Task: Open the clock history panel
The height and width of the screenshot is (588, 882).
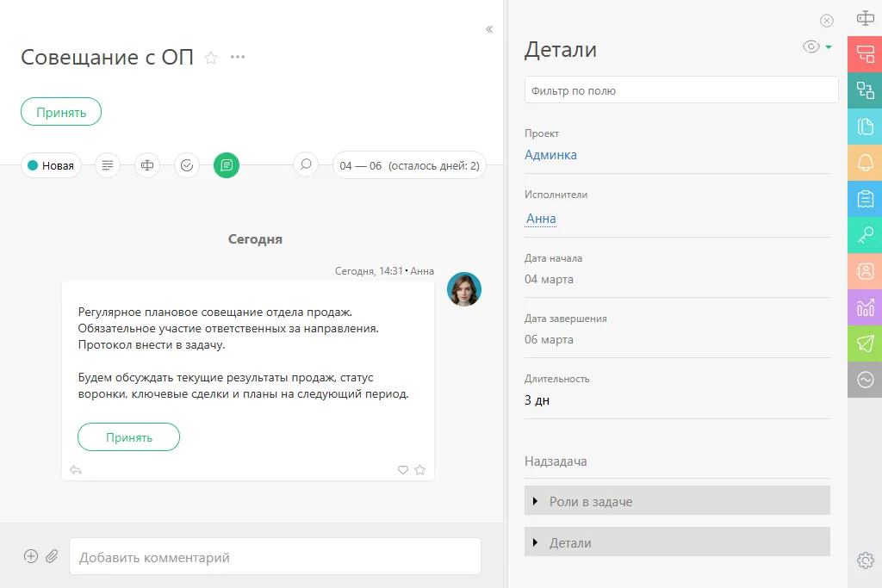Action: pos(864,380)
